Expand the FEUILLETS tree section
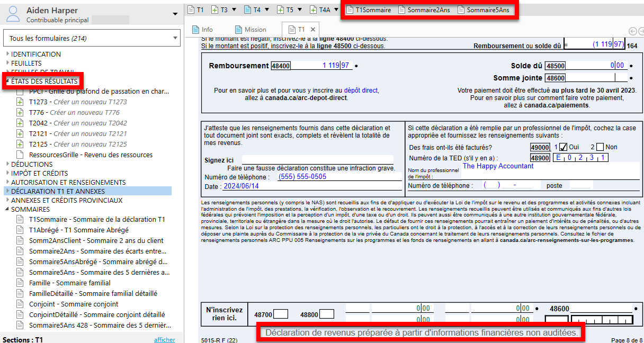 coord(7,64)
